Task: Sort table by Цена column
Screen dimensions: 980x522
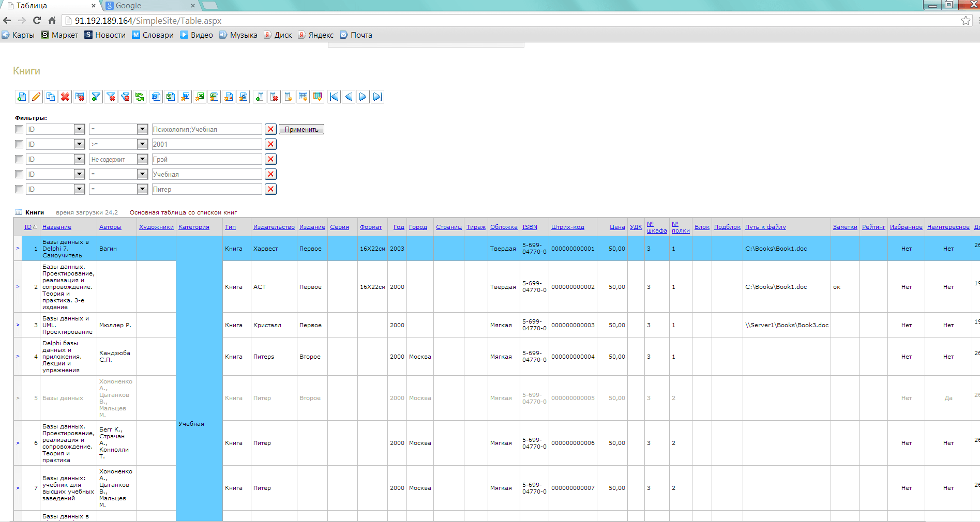Action: [x=617, y=227]
